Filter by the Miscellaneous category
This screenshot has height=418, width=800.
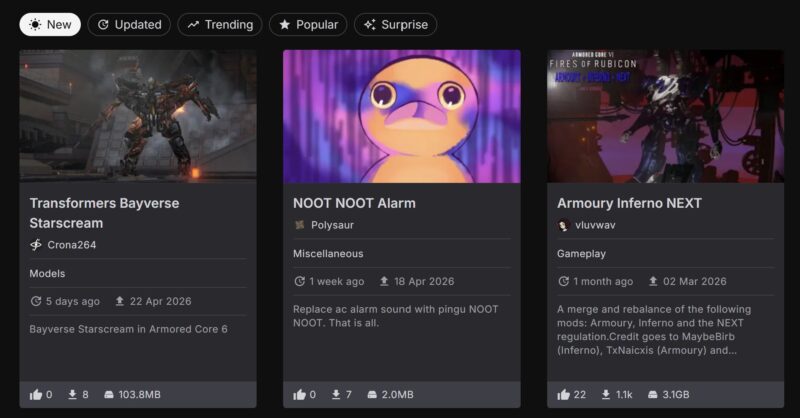[328, 254]
